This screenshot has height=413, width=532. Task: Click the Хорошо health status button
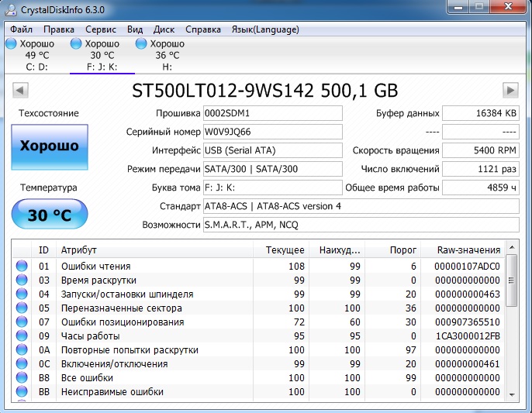click(50, 146)
